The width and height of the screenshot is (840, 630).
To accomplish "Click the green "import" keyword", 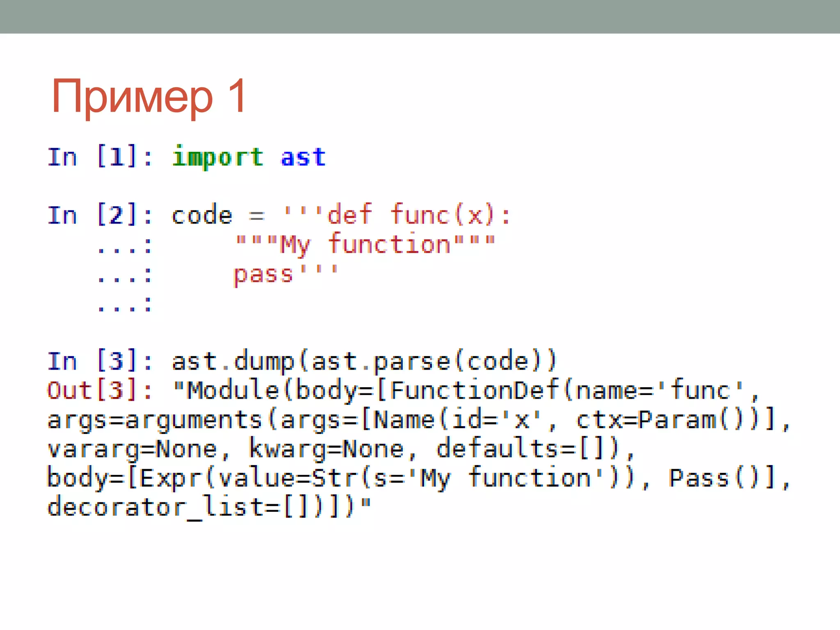I will [217, 157].
